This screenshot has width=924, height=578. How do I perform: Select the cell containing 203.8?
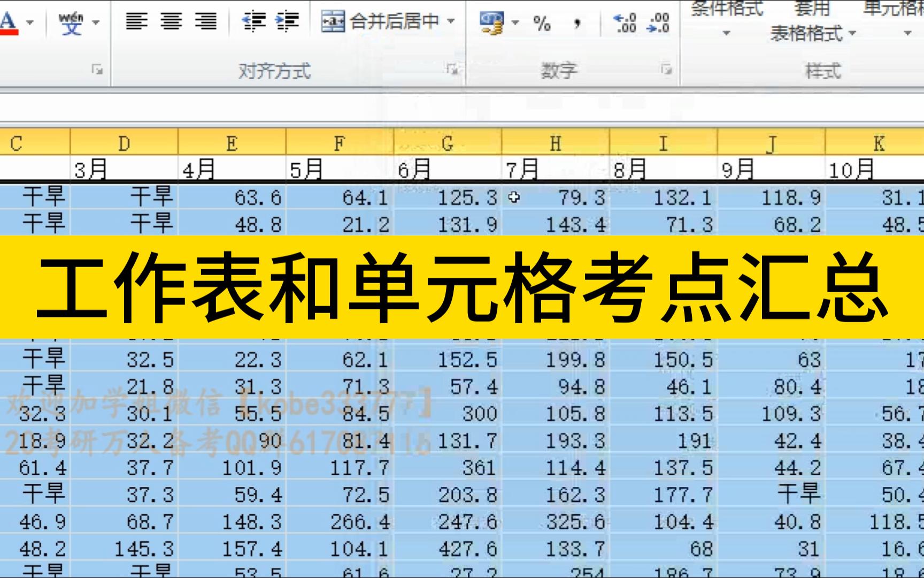[448, 495]
